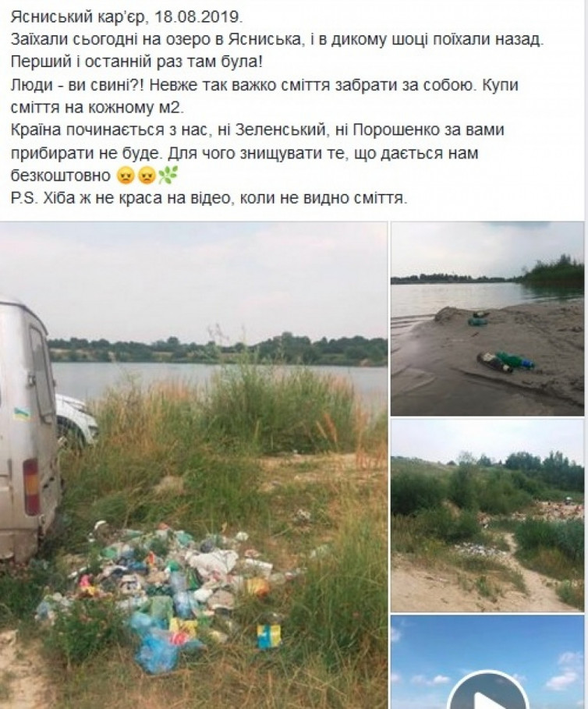
Task: Click the green herb emoji
Action: [168, 175]
